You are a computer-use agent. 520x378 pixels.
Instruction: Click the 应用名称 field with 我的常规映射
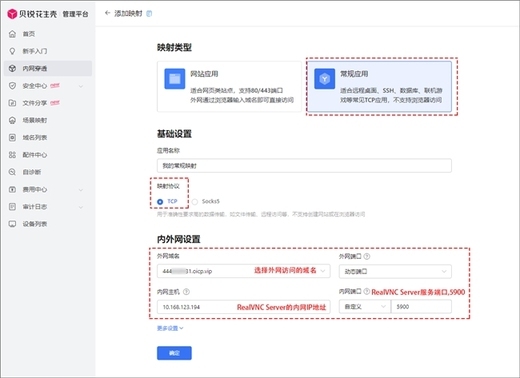click(304, 166)
